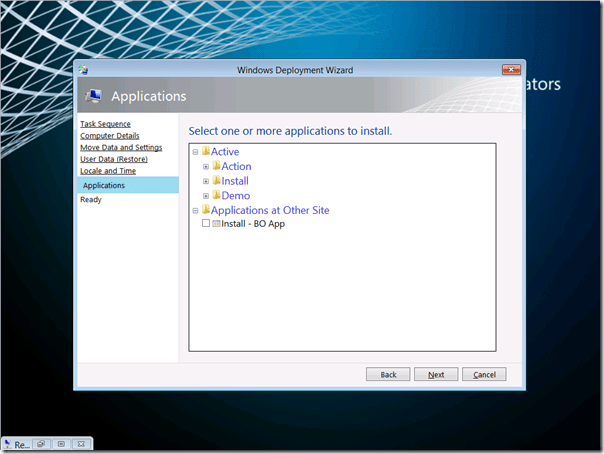Viewport: 604px width, 454px height.
Task: Expand the Demo subfolder node
Action: tap(206, 196)
